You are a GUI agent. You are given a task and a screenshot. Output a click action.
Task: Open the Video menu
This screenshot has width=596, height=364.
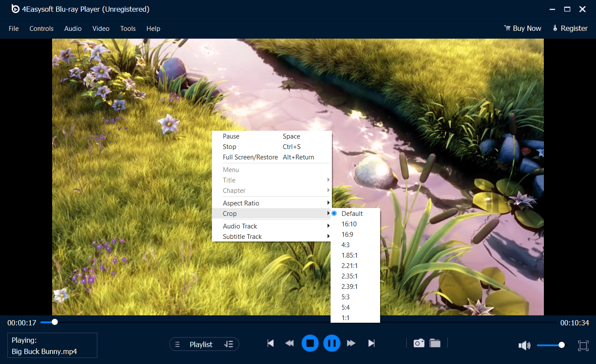click(101, 28)
